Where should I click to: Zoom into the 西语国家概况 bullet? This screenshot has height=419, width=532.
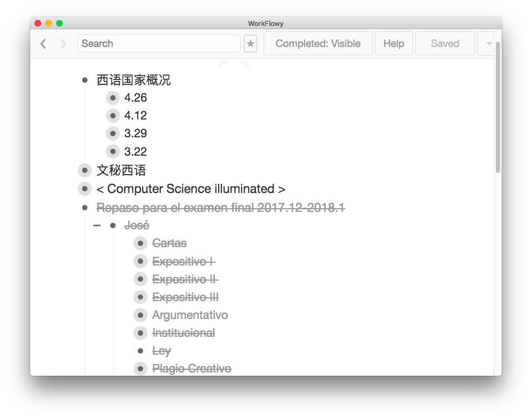click(85, 80)
